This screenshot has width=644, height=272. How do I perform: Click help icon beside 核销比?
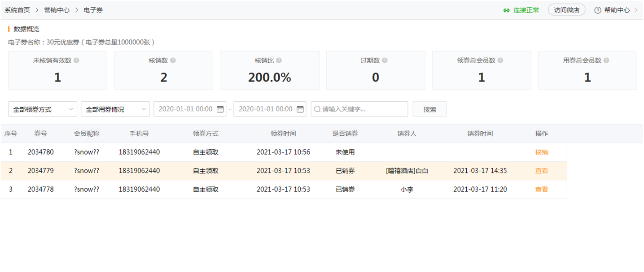click(279, 60)
